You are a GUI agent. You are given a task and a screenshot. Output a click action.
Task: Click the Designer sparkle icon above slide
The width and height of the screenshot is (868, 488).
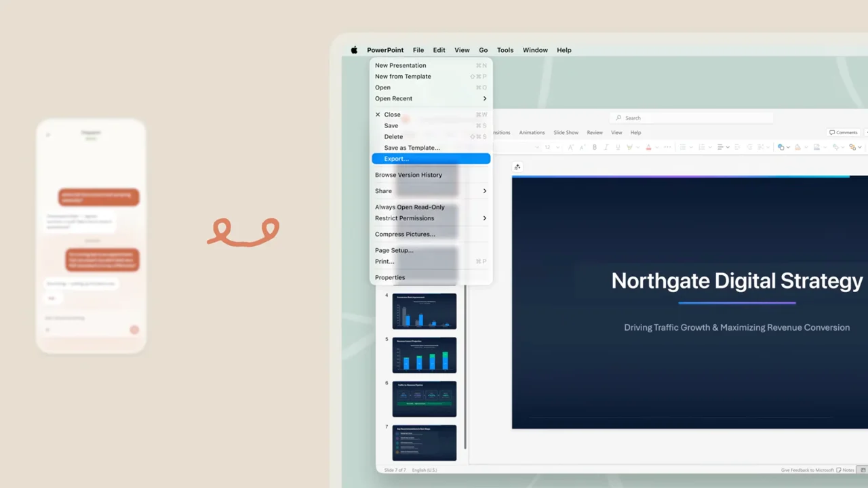pos(517,167)
